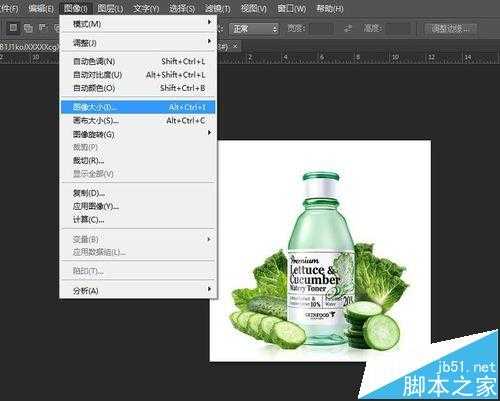This screenshot has width=500, height=401.
Task: Open the 帮助(H) menu
Action: click(x=330, y=8)
